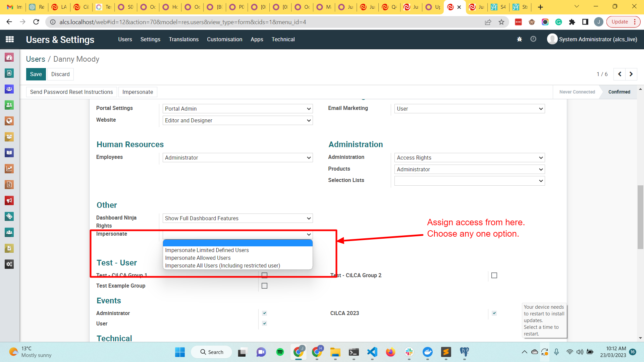Screen dimensions: 644x362
Task: Click Send Password Reset Instructions button
Action: pos(71,92)
